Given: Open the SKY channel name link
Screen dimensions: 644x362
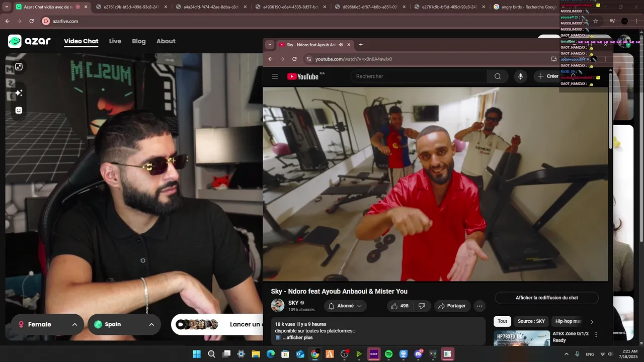Looking at the screenshot, I should pos(293,303).
